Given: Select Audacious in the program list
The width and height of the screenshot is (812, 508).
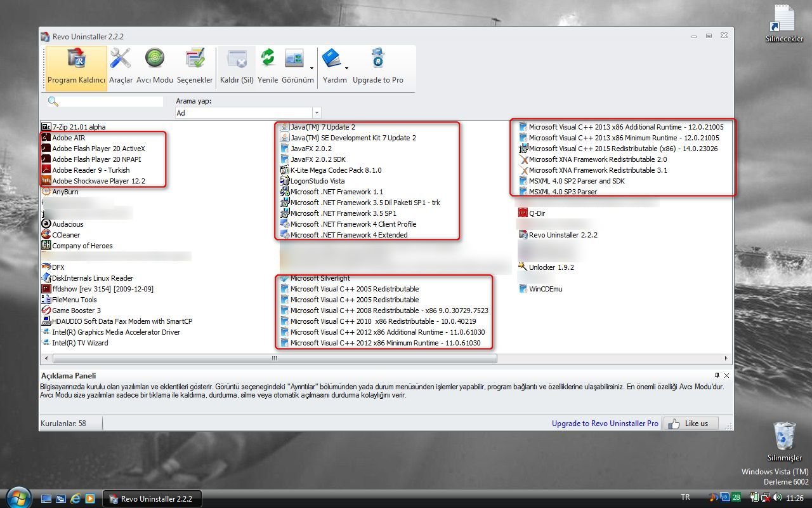Looking at the screenshot, I should point(62,224).
